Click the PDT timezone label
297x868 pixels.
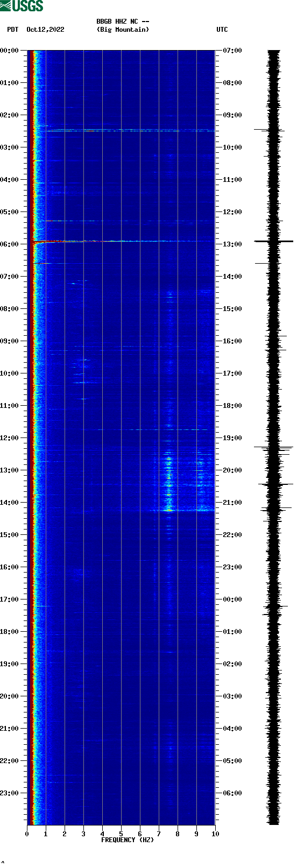pos(12,30)
